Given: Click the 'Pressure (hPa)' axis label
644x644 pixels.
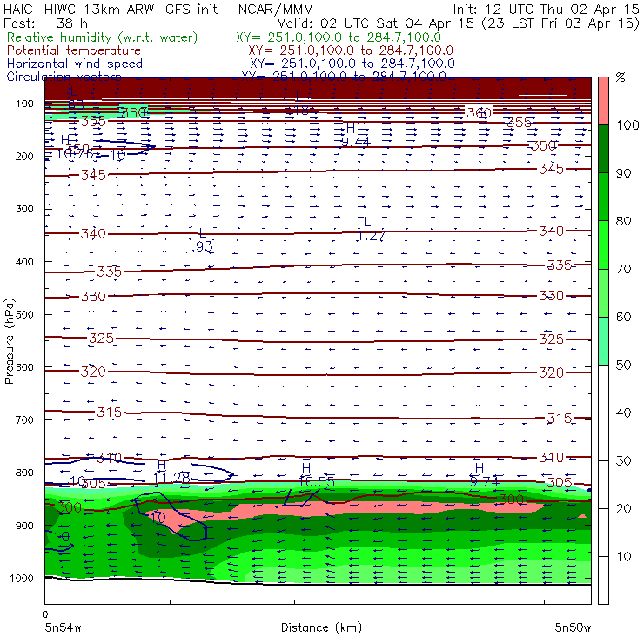Looking at the screenshot, I should point(9,341).
